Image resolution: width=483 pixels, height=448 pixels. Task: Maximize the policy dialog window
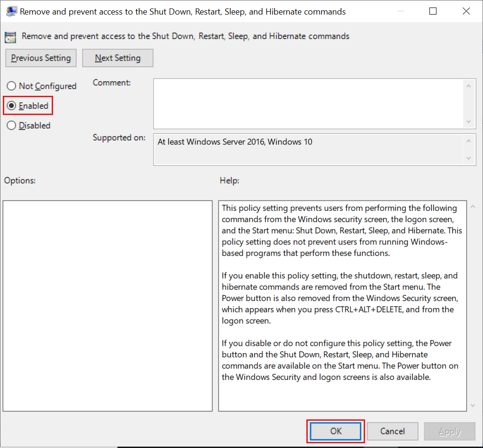coord(433,11)
